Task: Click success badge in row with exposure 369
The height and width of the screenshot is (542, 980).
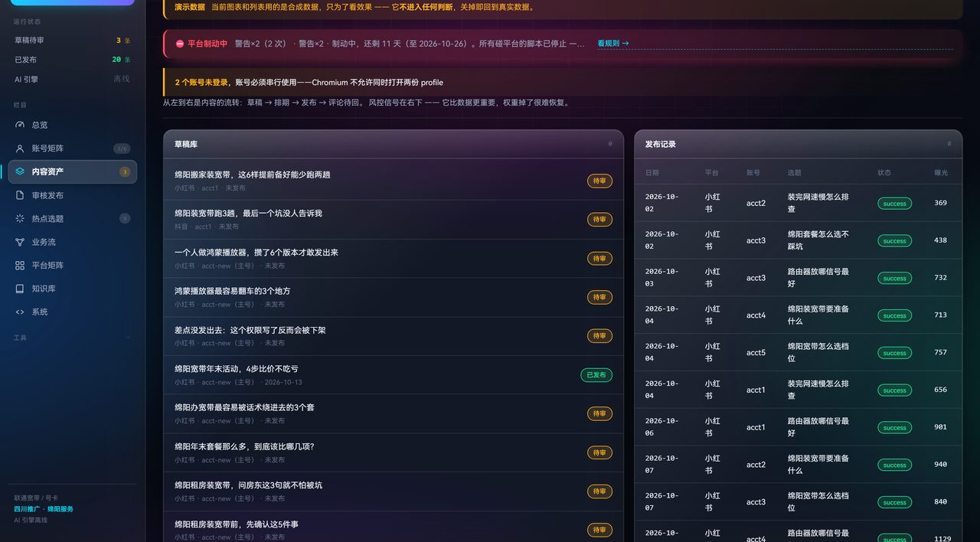Action: click(894, 204)
